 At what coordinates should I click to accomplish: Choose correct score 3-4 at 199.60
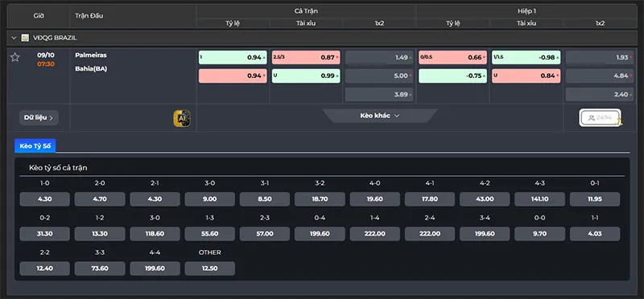[x=485, y=234]
